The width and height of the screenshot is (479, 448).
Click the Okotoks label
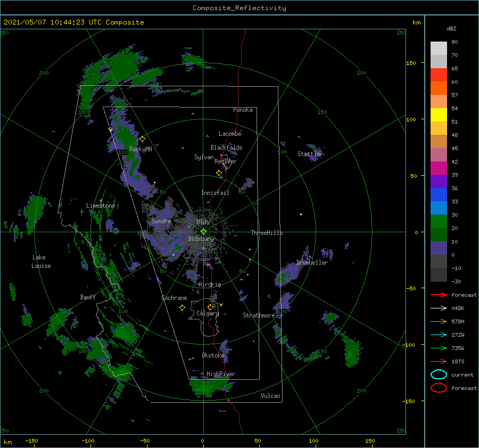[x=213, y=355]
